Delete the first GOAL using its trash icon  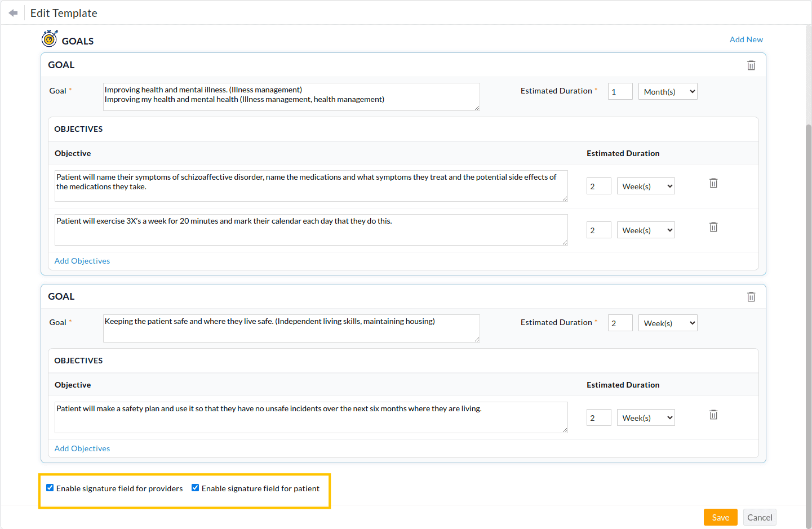751,65
